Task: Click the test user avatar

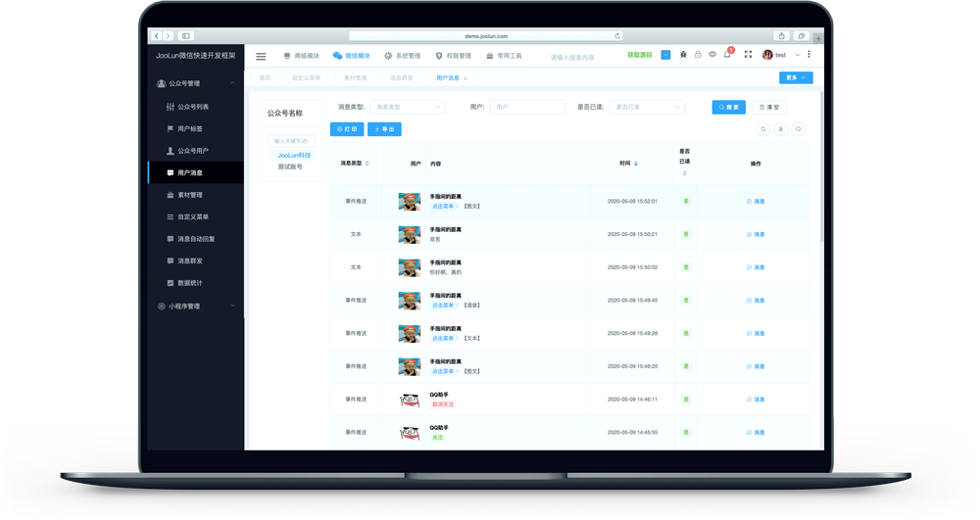Action: [767, 55]
